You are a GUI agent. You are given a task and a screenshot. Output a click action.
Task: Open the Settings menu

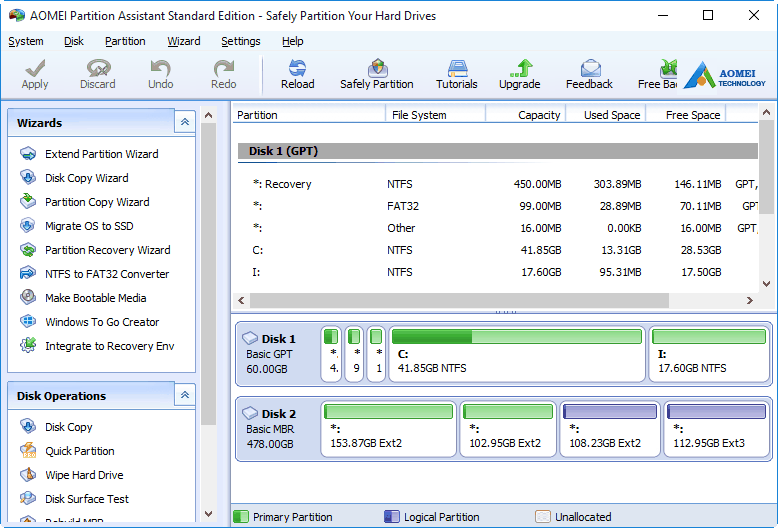coord(241,41)
